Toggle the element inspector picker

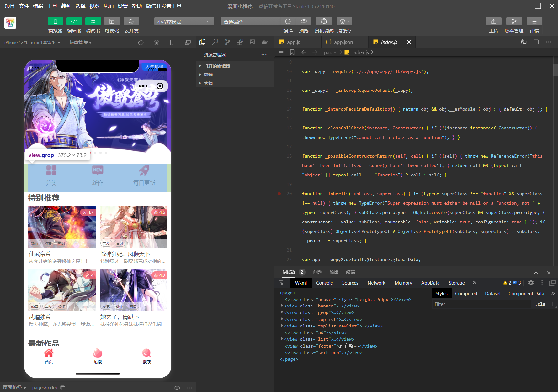(281, 283)
